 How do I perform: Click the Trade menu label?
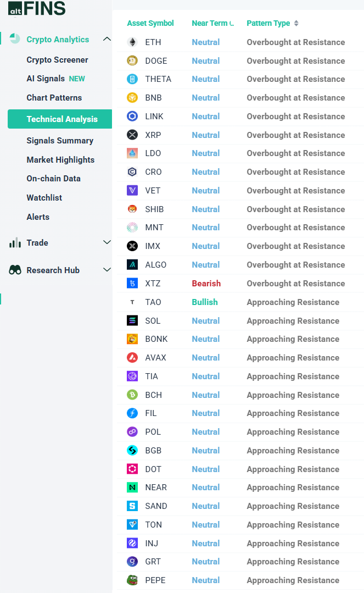click(x=37, y=243)
